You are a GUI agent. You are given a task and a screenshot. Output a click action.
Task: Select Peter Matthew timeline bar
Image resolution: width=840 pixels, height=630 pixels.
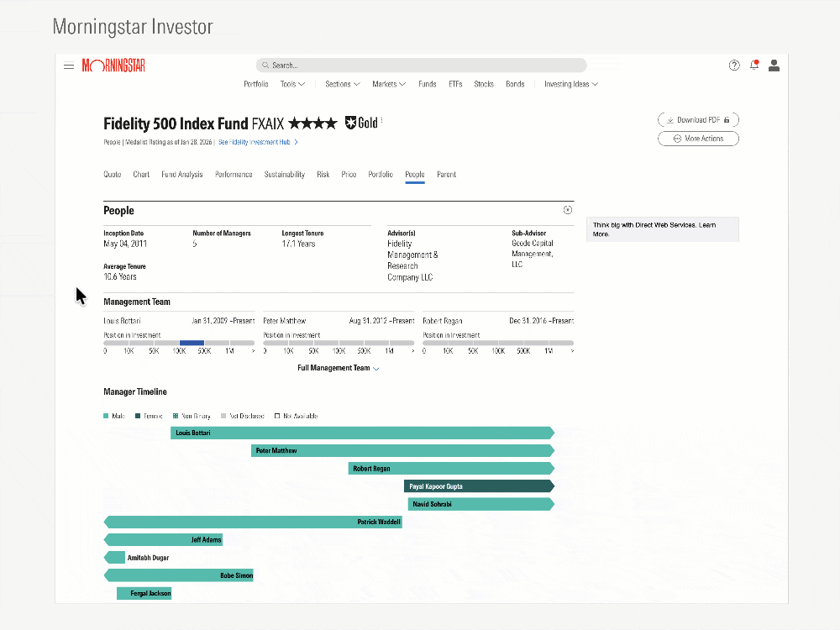402,450
